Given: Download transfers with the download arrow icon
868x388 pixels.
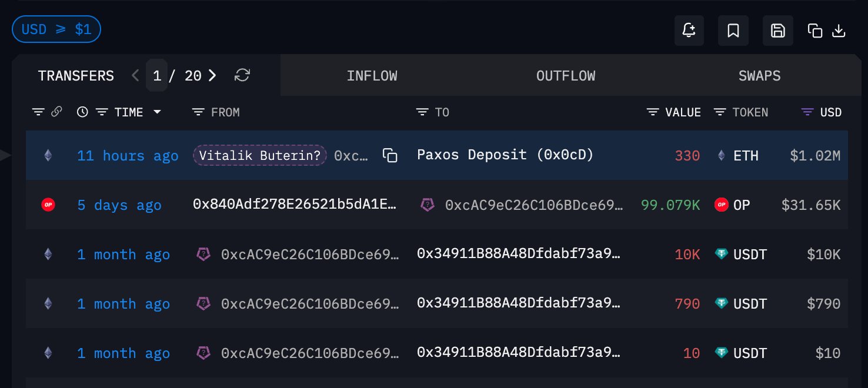Looking at the screenshot, I should 839,31.
